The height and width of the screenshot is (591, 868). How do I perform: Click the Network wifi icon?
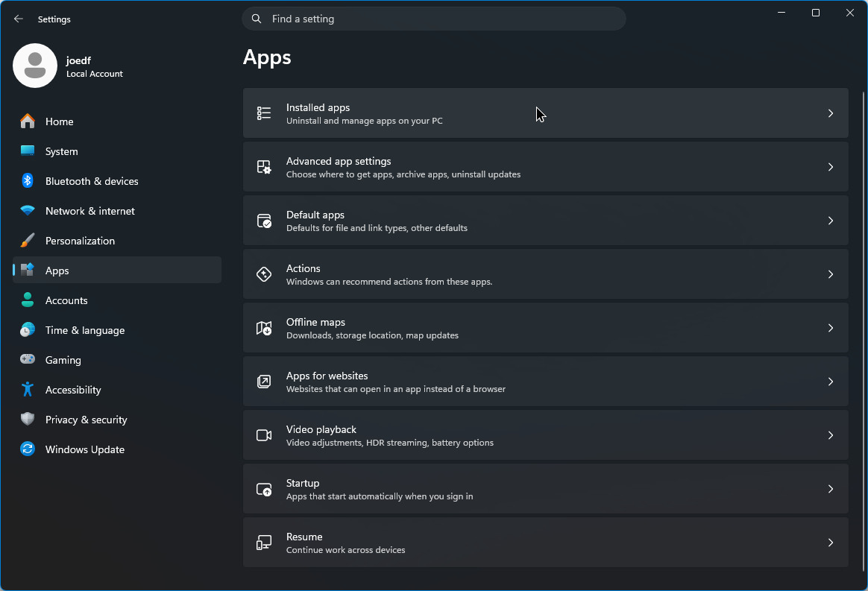[28, 210]
